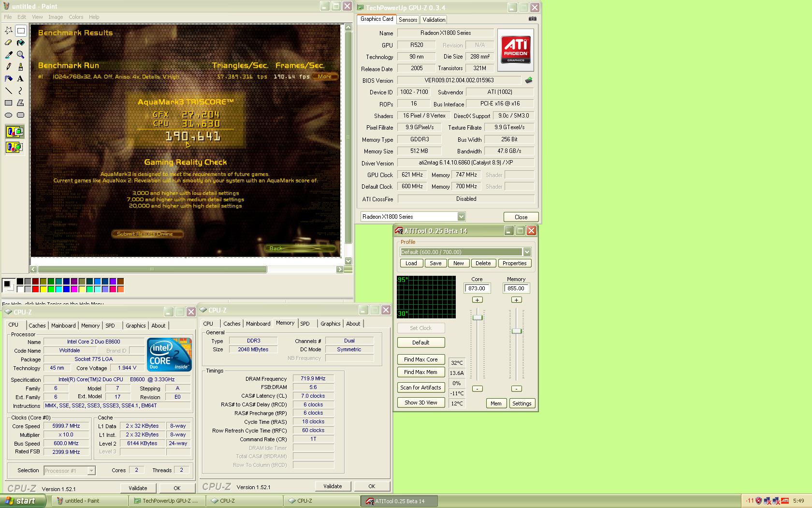Select the Free-Form Select tool in Paint
812x508 pixels.
(x=9, y=30)
